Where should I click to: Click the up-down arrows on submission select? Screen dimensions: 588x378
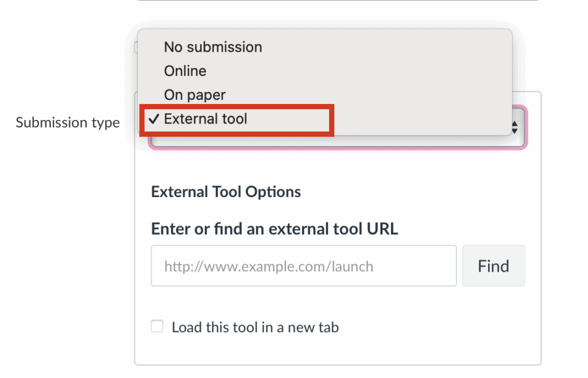(x=515, y=128)
